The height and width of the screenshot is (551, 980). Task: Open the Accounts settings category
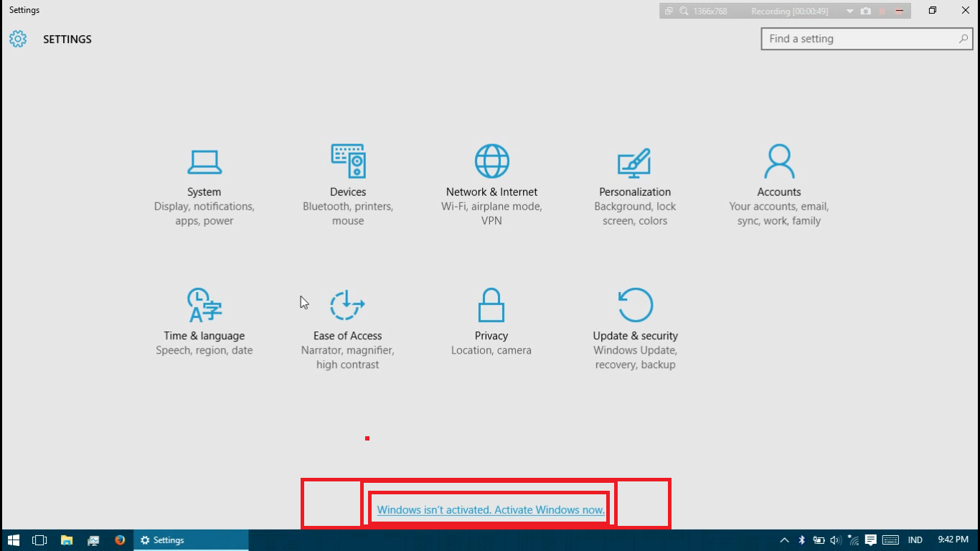778,186
